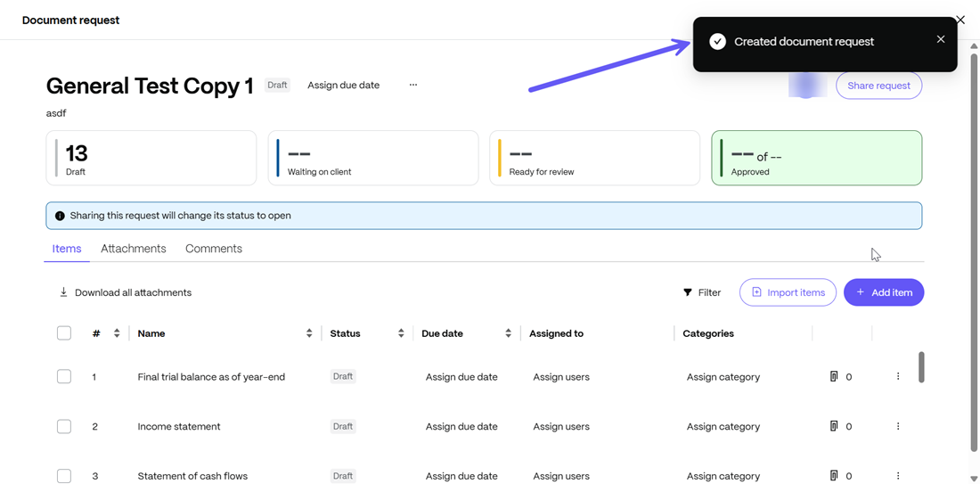The width and height of the screenshot is (980, 484).
Task: Click the info icon in the sharing banner
Action: 60,216
